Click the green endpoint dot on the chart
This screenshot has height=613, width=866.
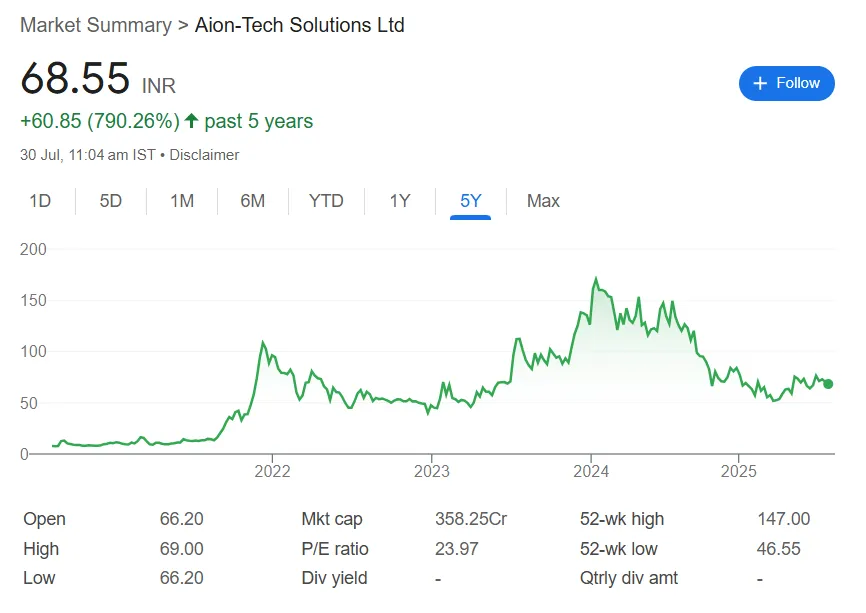tap(829, 383)
